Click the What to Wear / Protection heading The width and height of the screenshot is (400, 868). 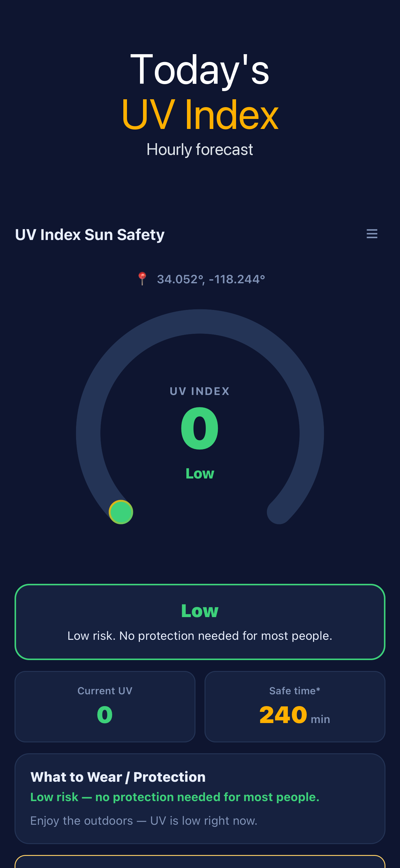coord(118,777)
